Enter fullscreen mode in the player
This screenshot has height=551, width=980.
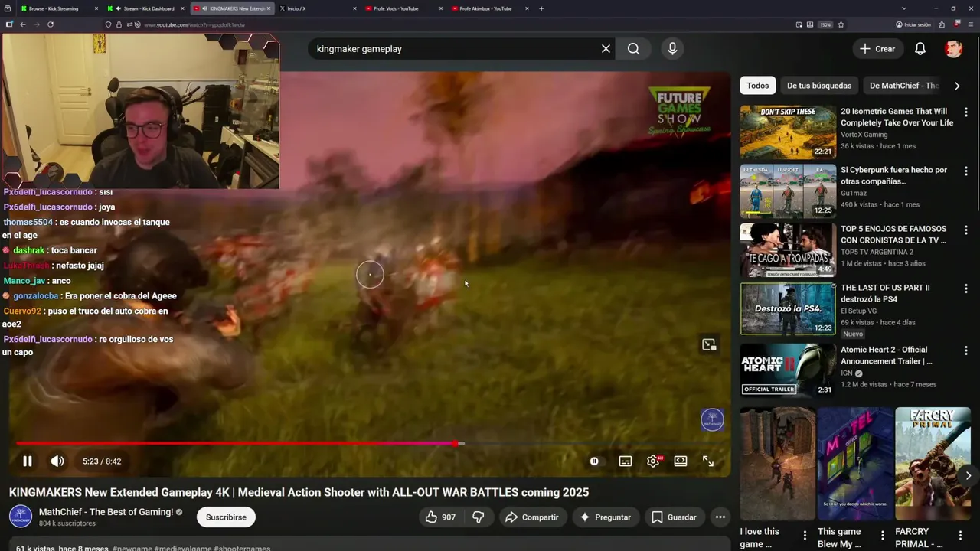click(x=708, y=461)
